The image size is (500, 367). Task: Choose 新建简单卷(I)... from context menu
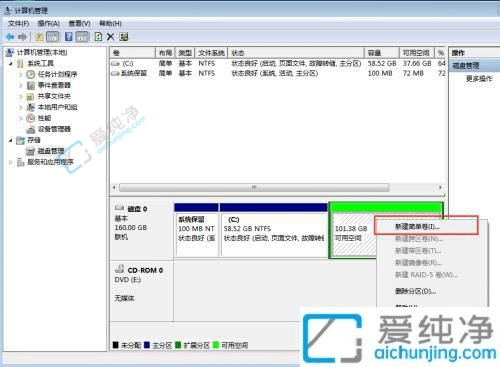coord(426,227)
